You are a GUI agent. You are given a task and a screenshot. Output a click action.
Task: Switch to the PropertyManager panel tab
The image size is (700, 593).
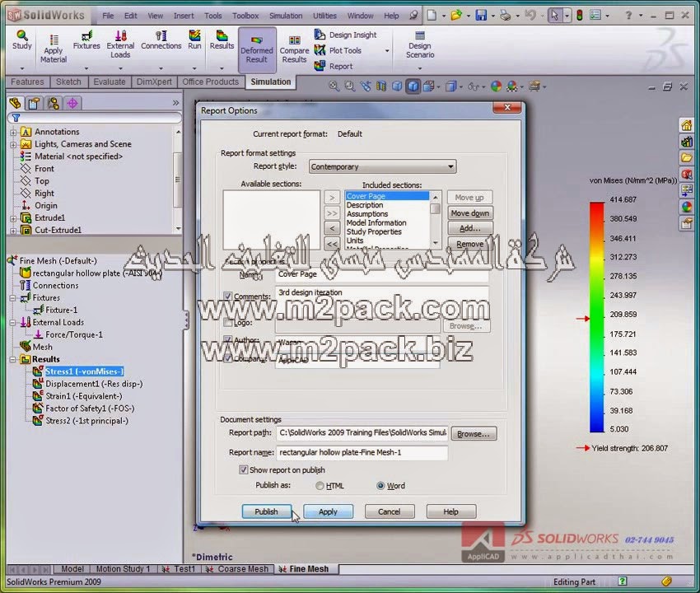[x=34, y=103]
